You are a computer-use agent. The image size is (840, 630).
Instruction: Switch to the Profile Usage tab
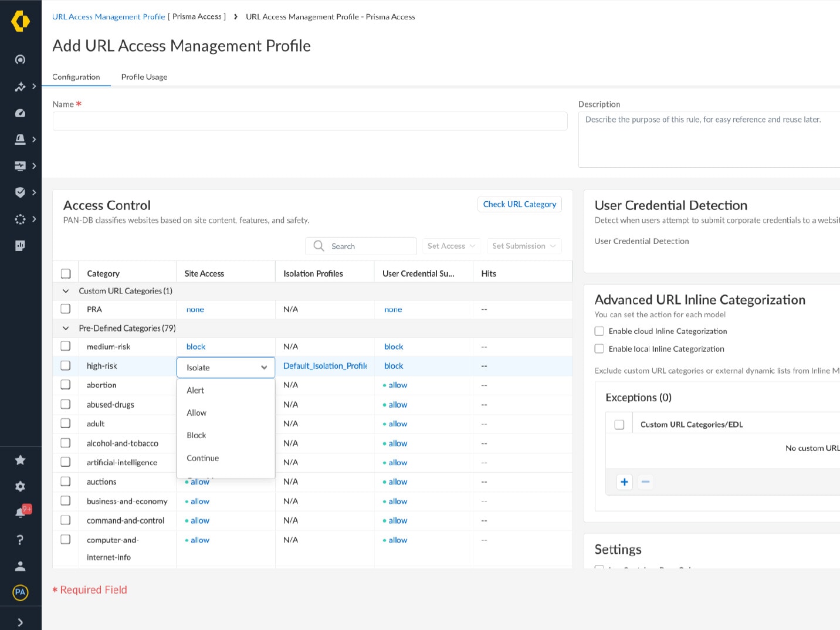144,77
